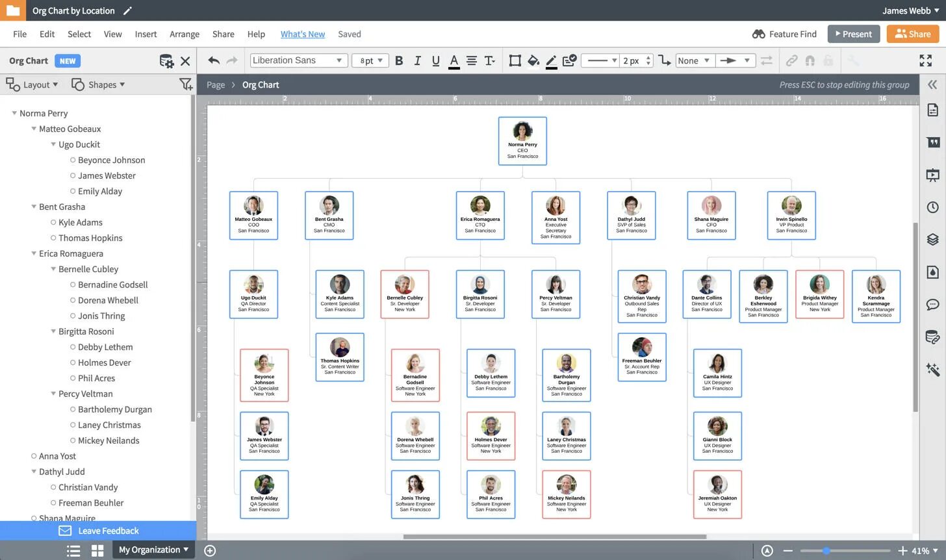Open the revision history clock icon
946x560 pixels.
tap(932, 207)
